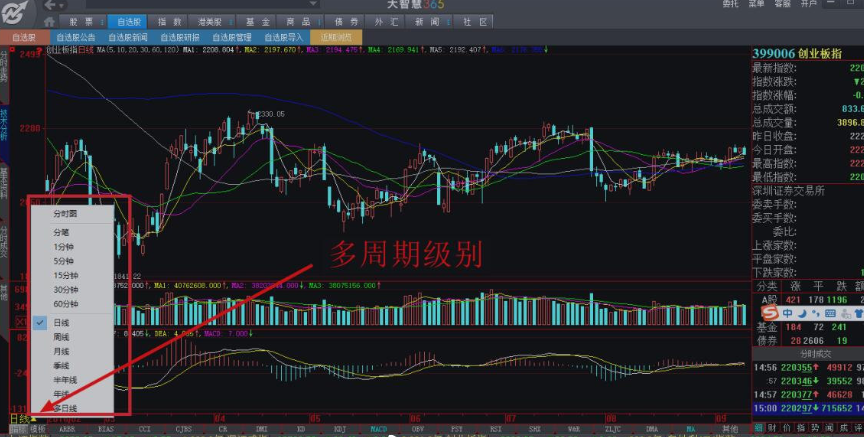Open the 日线 period dropdown at bottom left
The image size is (864, 437).
click(x=20, y=417)
